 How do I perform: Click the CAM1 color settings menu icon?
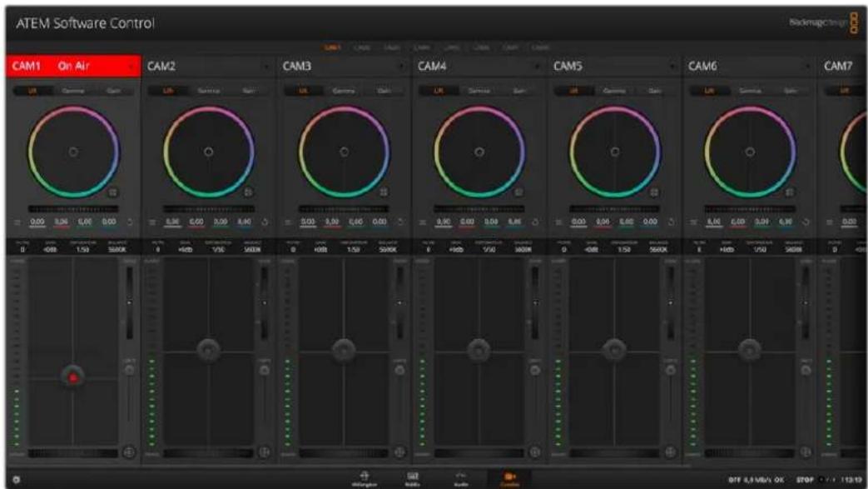17,222
